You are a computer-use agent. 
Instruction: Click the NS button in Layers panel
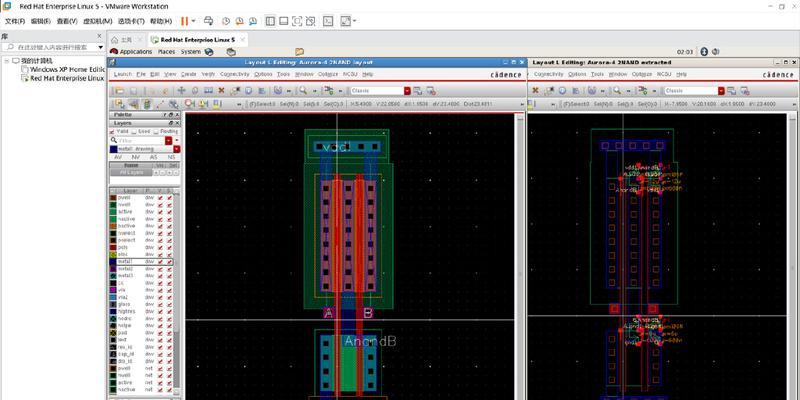171,158
